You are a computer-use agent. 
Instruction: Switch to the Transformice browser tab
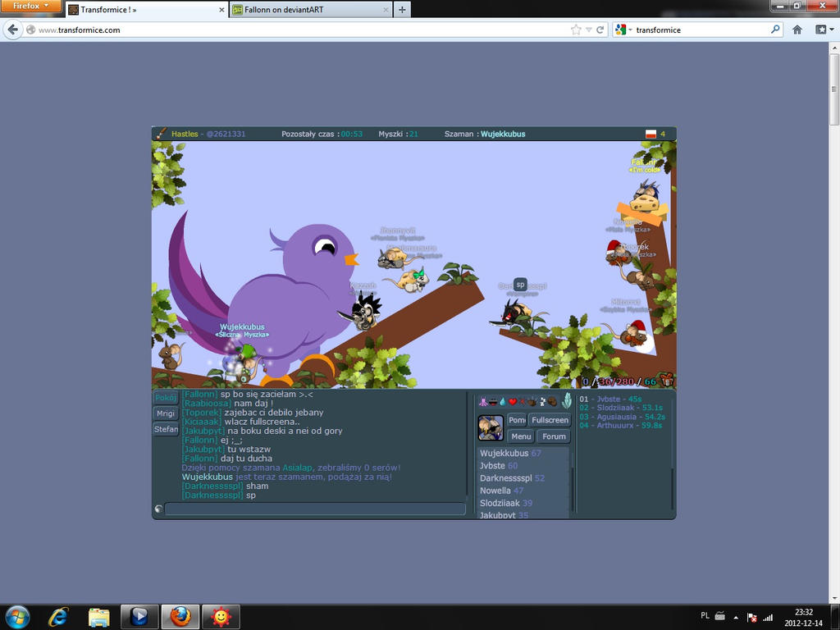[x=146, y=10]
